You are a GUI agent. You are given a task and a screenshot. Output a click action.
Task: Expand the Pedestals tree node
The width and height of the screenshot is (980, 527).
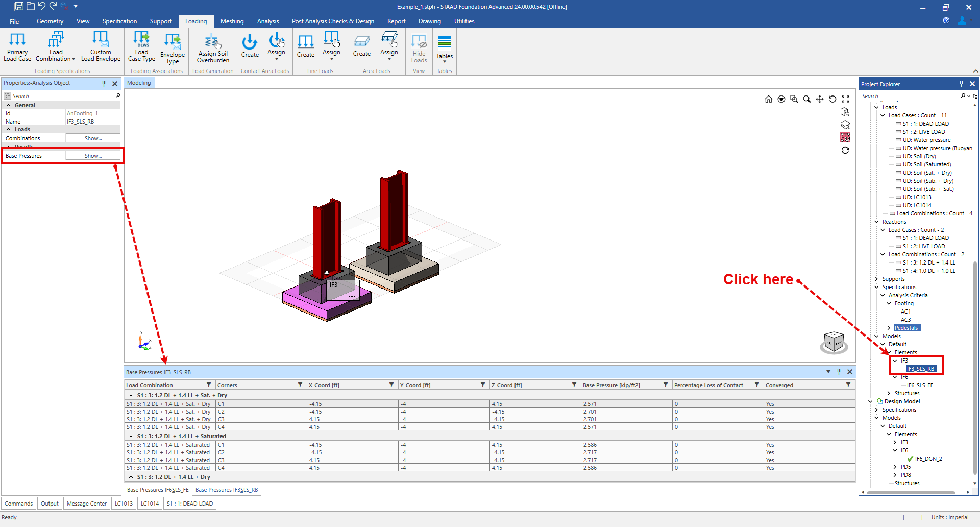[x=889, y=328]
